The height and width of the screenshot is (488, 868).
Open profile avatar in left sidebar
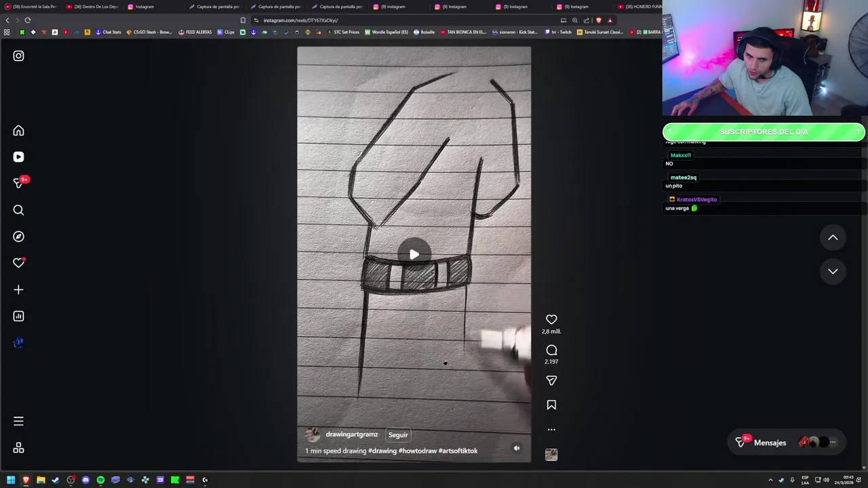(18, 343)
